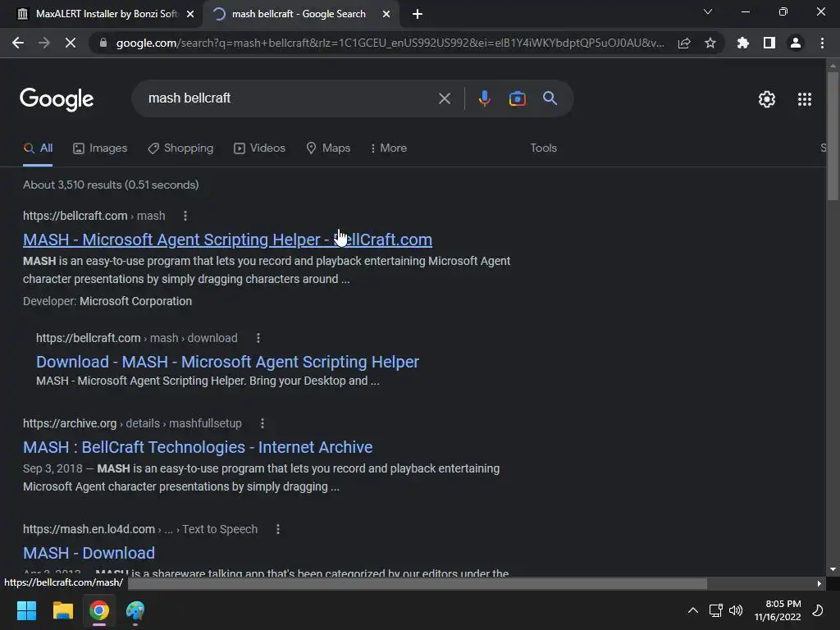Viewport: 840px width, 630px height.
Task: Open notification center moon icon
Action: (818, 610)
